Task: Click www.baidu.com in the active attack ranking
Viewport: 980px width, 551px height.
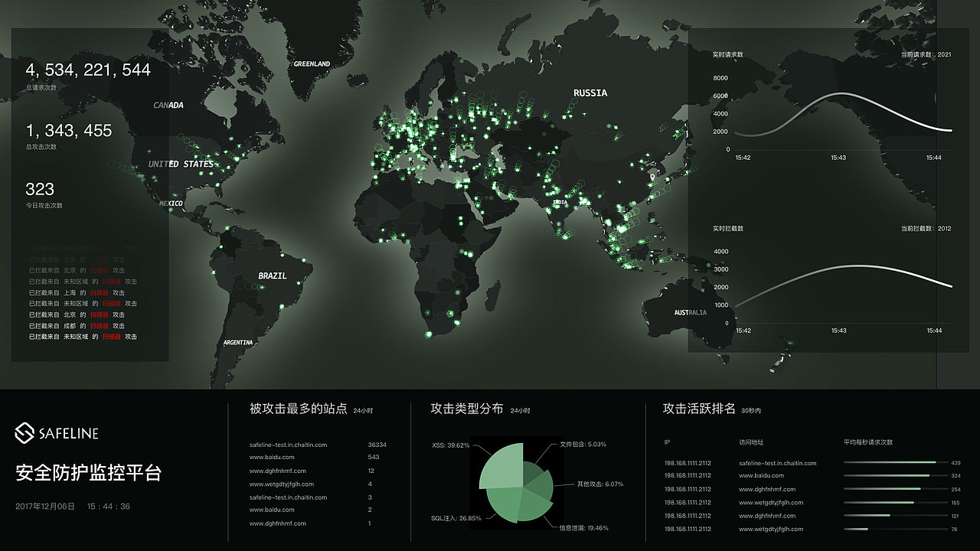Action: tap(761, 475)
